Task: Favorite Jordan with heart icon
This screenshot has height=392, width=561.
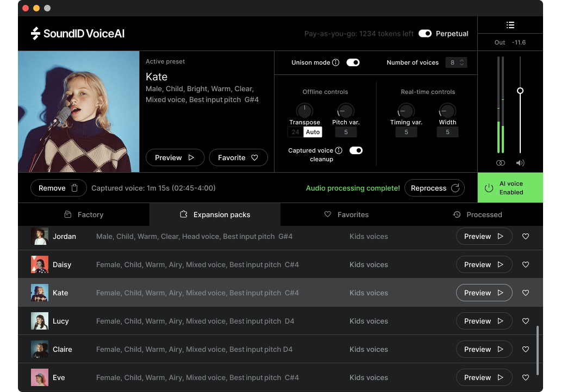Action: (x=526, y=236)
